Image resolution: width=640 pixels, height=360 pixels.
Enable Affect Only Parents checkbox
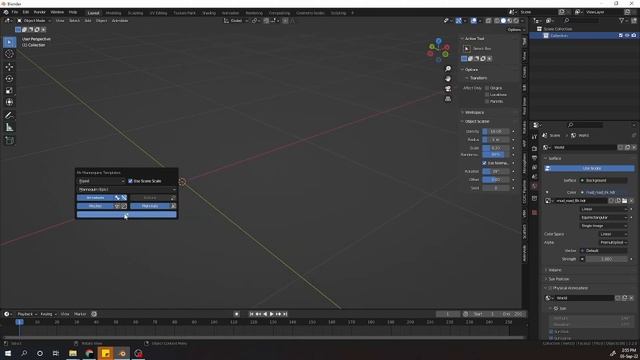(487, 101)
